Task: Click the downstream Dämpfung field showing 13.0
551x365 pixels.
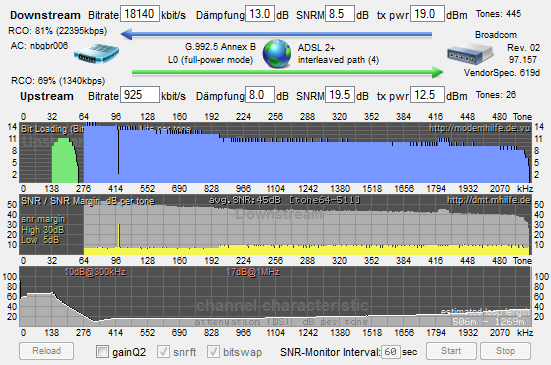Action: click(260, 14)
